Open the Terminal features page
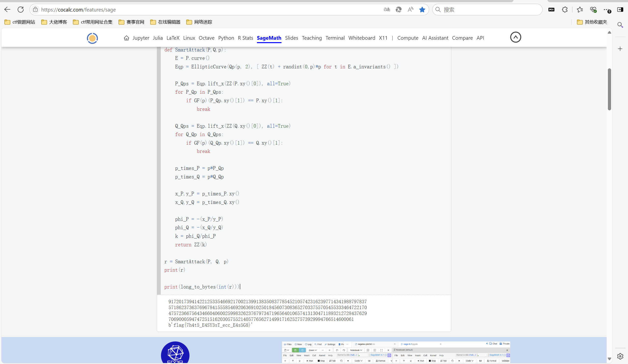This screenshot has width=628, height=364. pyautogui.click(x=335, y=38)
